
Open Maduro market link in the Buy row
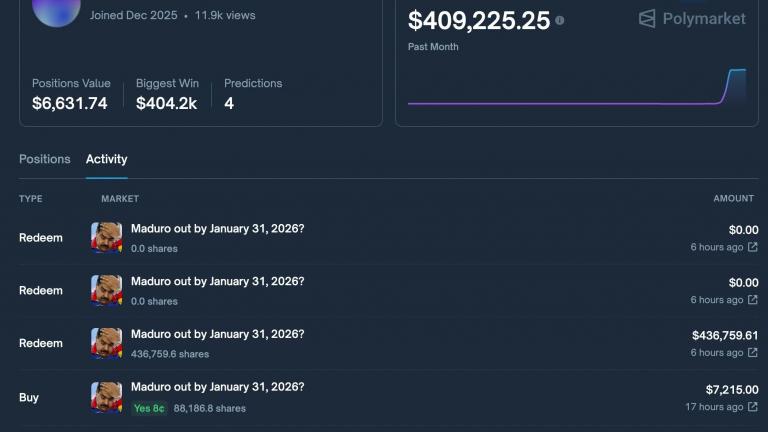click(217, 387)
